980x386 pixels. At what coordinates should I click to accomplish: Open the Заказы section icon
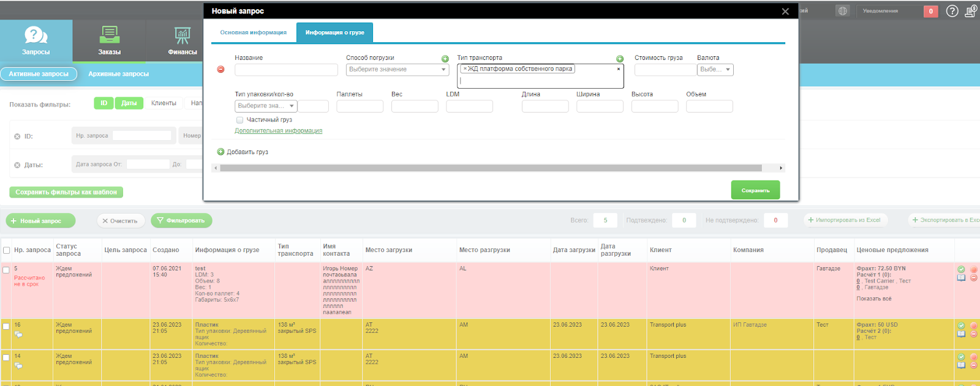(110, 35)
